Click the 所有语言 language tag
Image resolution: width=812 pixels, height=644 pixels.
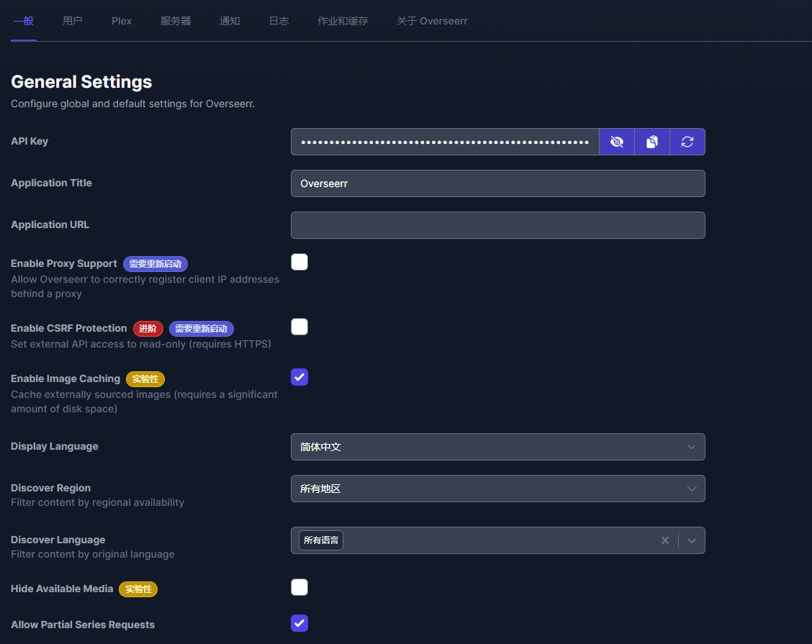[x=321, y=540]
